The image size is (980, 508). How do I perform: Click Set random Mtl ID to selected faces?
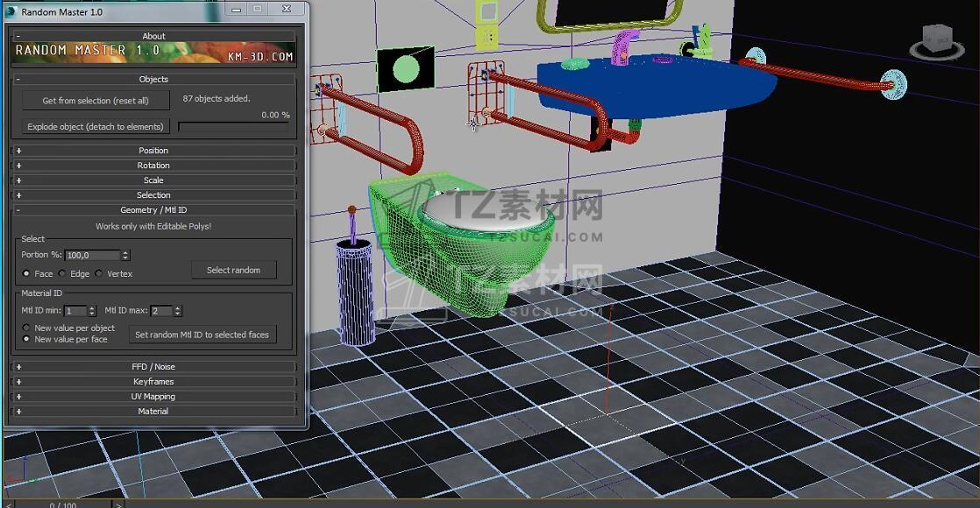tap(202, 335)
